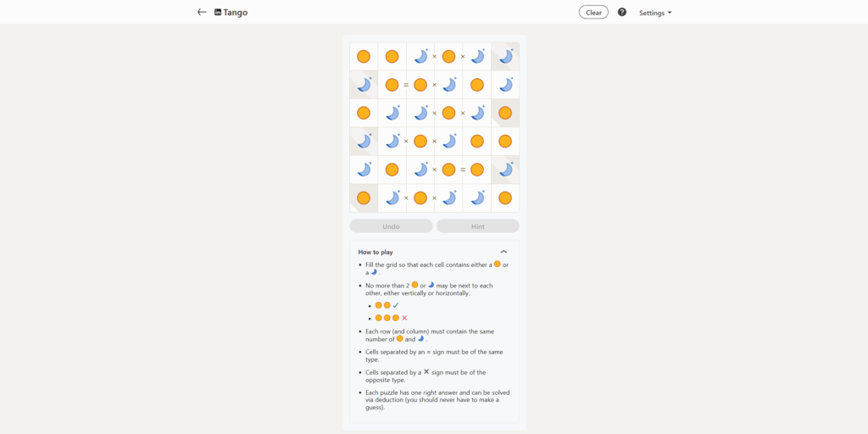Viewport: 868px width, 434px height.
Task: Click the Tango title text
Action: pos(236,13)
